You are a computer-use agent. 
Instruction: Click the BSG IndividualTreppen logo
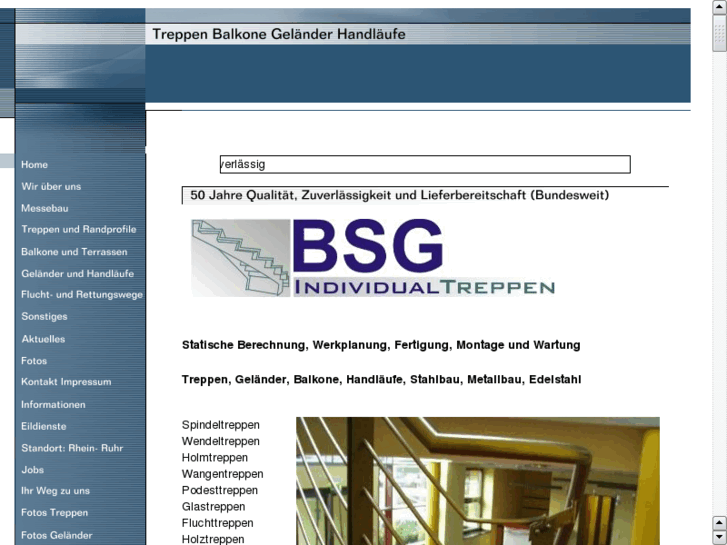(x=373, y=258)
